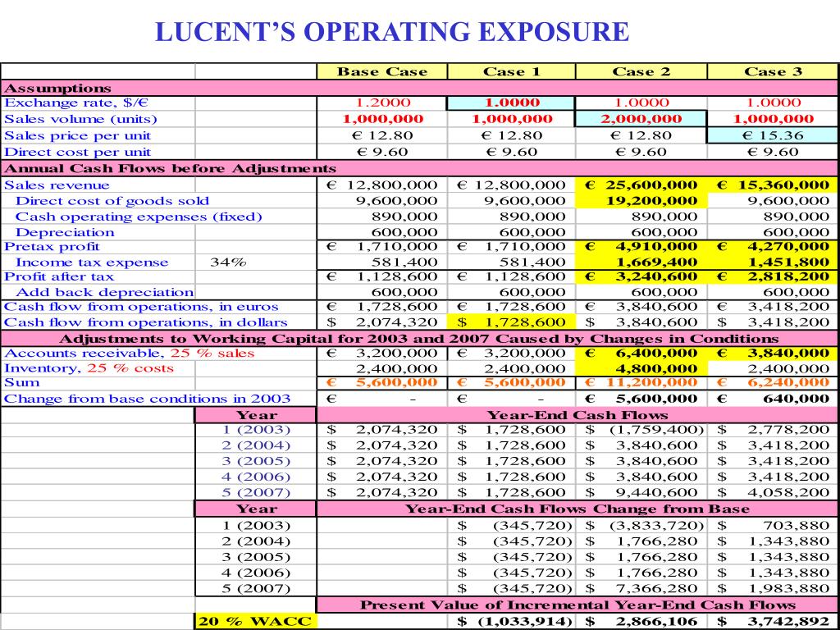The width and height of the screenshot is (840, 630).
Task: Click Case 3 year 5 (2007) cash flow $ 4,058,200
Action: (773, 492)
